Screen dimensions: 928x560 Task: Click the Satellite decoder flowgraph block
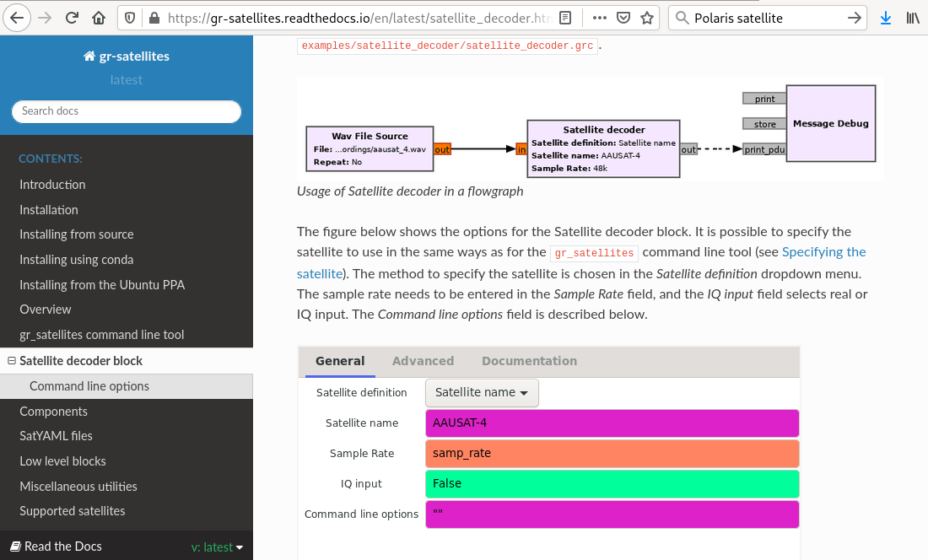pyautogui.click(x=603, y=149)
